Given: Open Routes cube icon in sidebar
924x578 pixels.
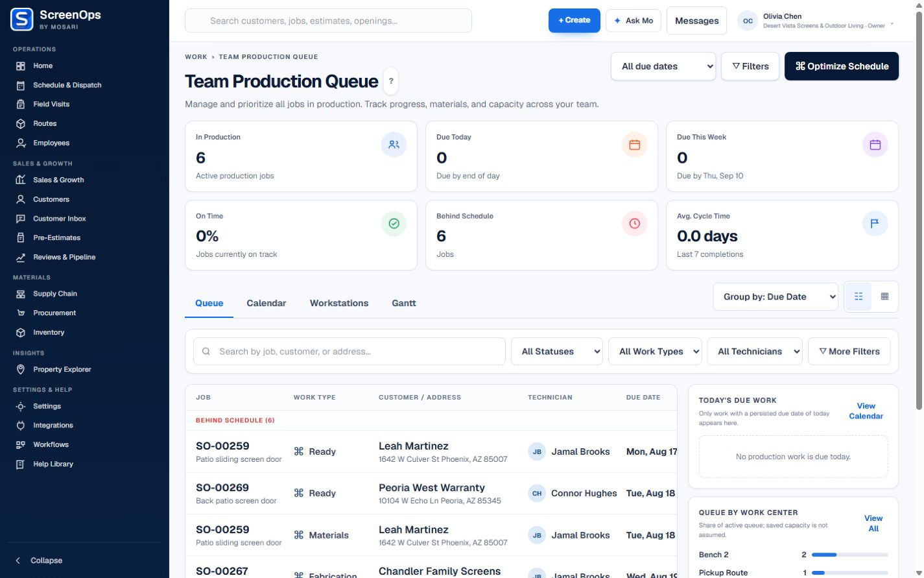Looking at the screenshot, I should click(x=21, y=123).
